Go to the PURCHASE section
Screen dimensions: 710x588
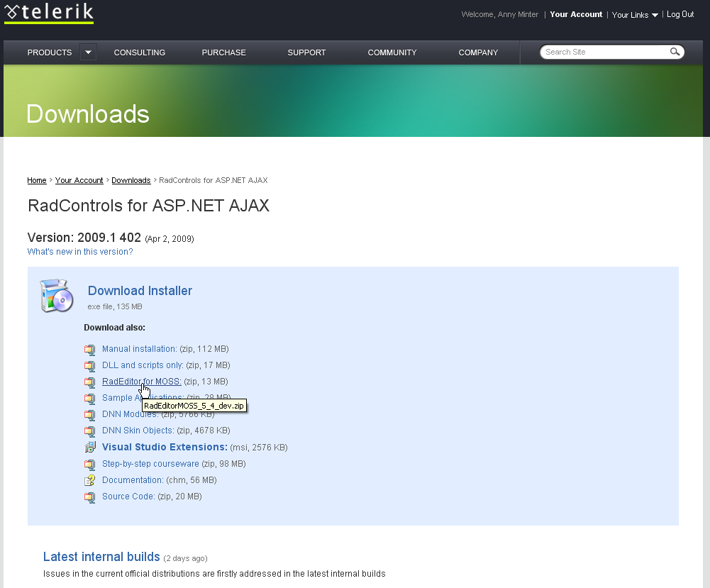point(223,52)
